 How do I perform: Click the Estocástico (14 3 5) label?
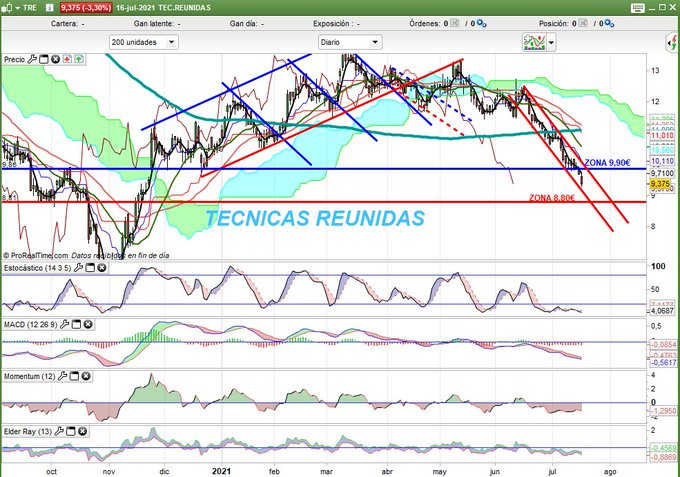(37, 268)
